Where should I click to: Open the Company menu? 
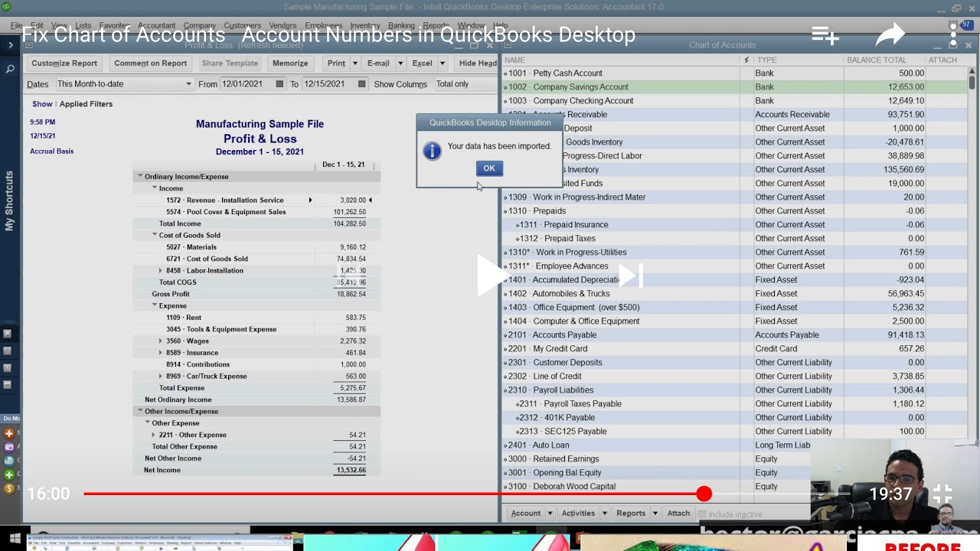pos(199,25)
